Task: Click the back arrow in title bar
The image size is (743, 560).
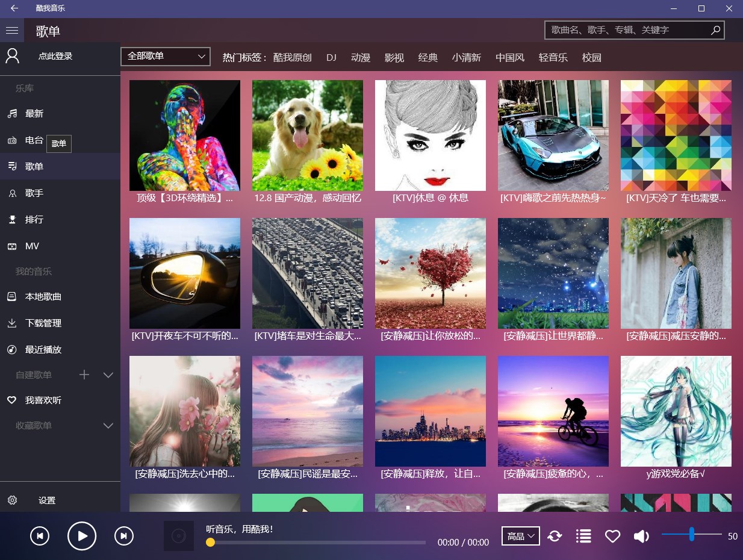Action: click(14, 8)
